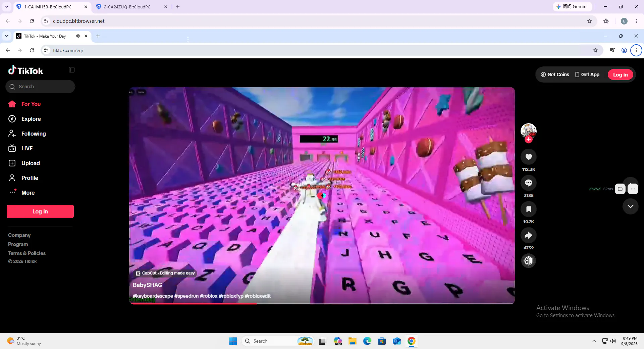The height and width of the screenshot is (349, 644).
Task: Open BabySHAG creator name link
Action: (x=147, y=285)
